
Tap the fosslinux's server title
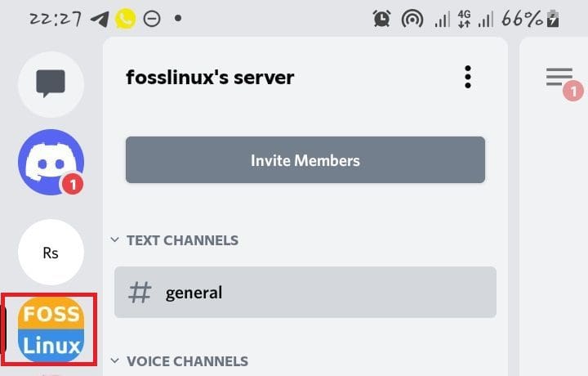[x=210, y=78]
